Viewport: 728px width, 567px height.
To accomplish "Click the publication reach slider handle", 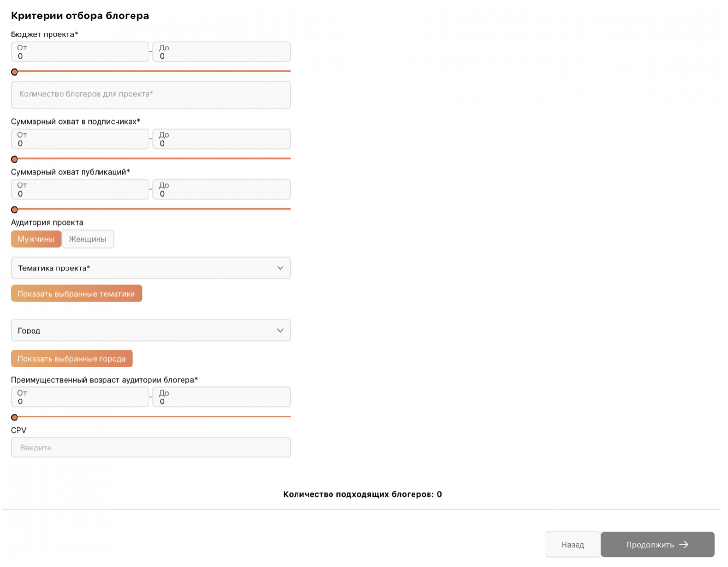I will pos(15,210).
